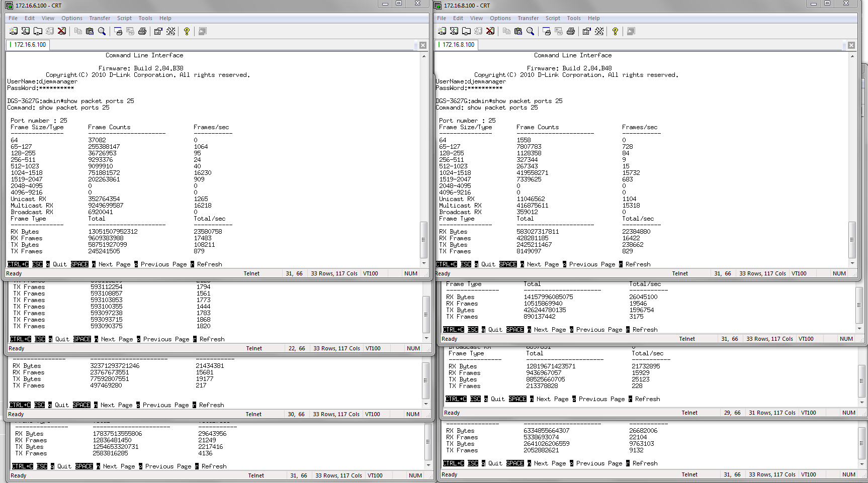Click yellow Help question icon in 172.16.8.100 window

coord(615,31)
